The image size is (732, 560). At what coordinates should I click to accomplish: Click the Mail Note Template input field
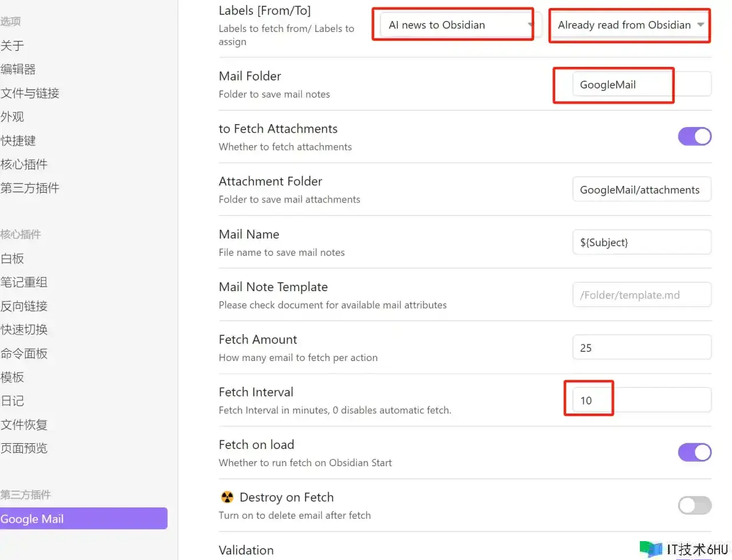pos(642,295)
